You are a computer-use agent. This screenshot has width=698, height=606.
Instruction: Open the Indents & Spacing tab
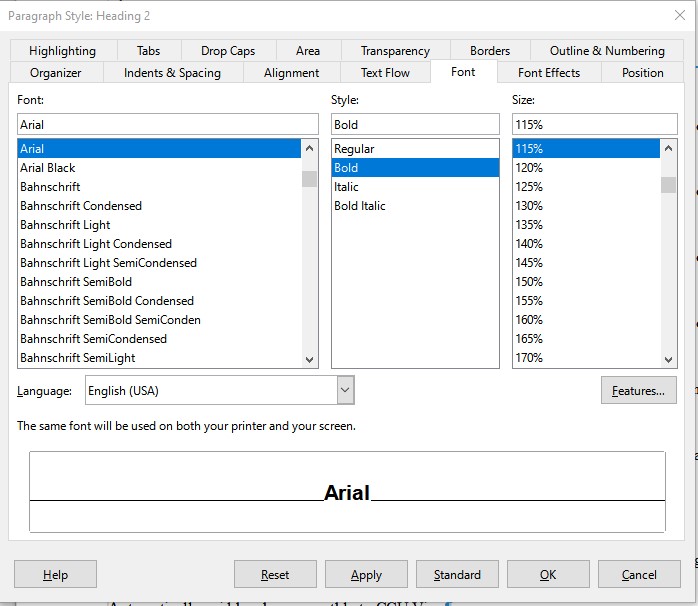[x=172, y=73]
